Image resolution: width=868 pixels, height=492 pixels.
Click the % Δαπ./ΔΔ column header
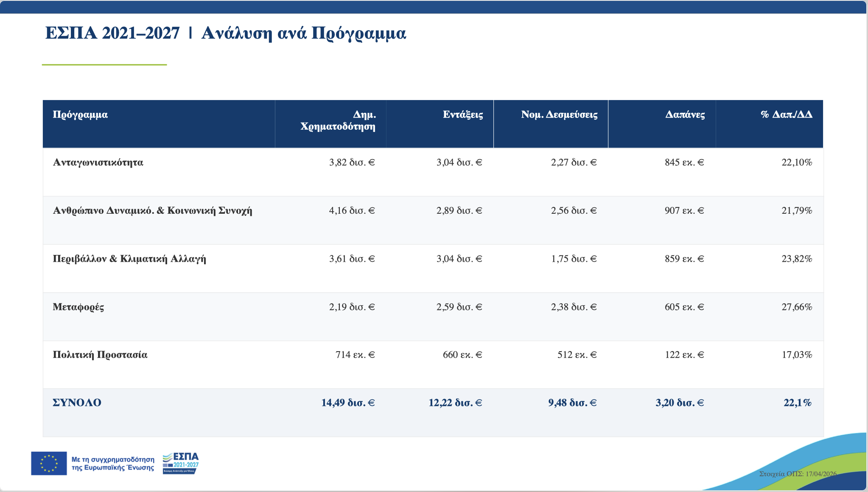click(786, 115)
